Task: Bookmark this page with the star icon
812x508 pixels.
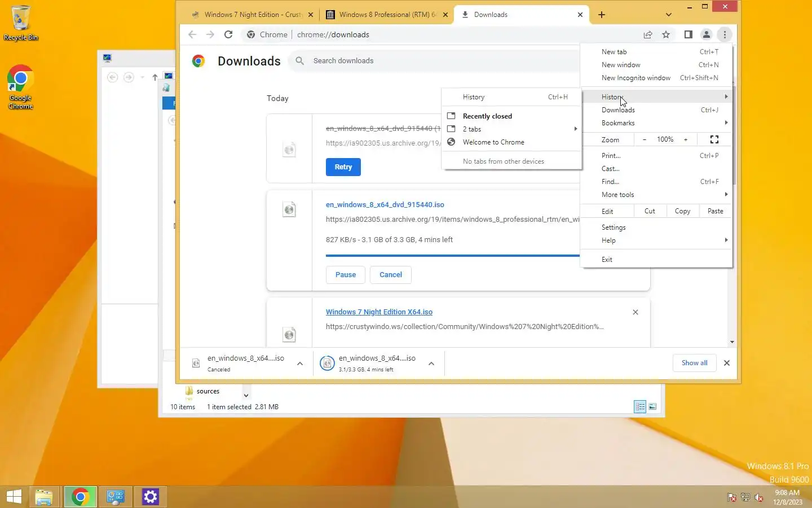Action: [666, 34]
